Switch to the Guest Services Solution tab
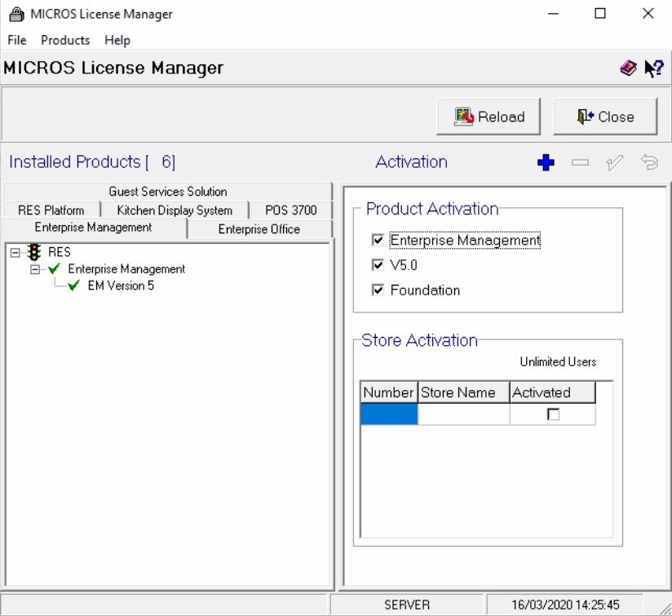The image size is (672, 616). point(167,191)
